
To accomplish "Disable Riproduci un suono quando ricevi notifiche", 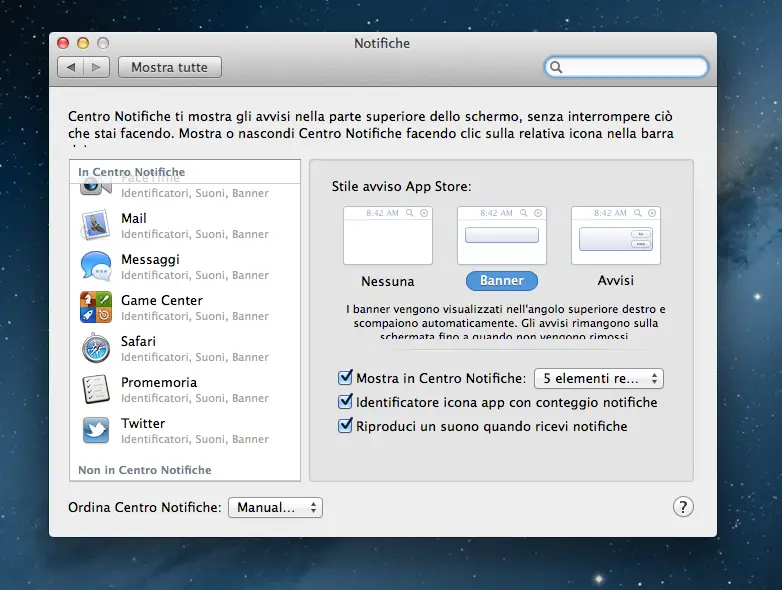I will coord(345,425).
